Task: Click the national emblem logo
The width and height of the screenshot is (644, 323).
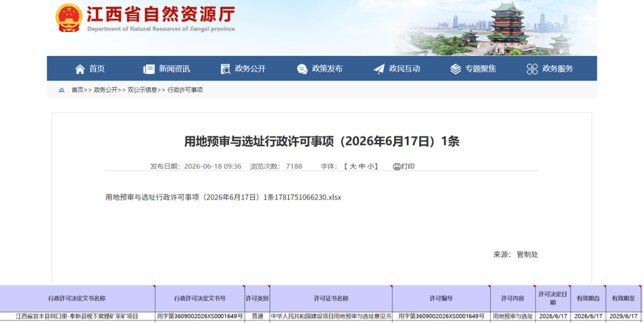Action: [69, 18]
